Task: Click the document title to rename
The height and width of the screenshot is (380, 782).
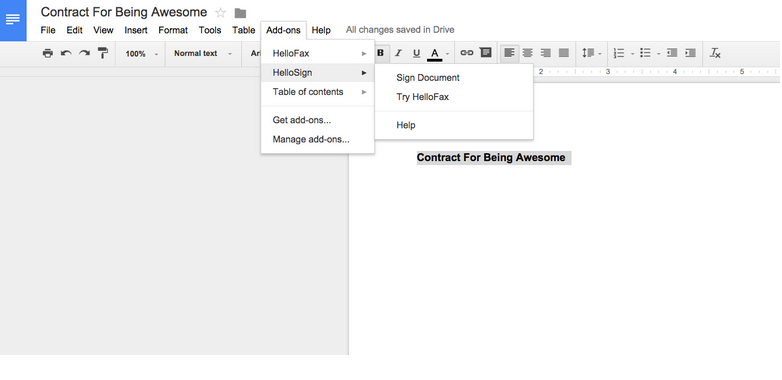Action: tap(124, 12)
